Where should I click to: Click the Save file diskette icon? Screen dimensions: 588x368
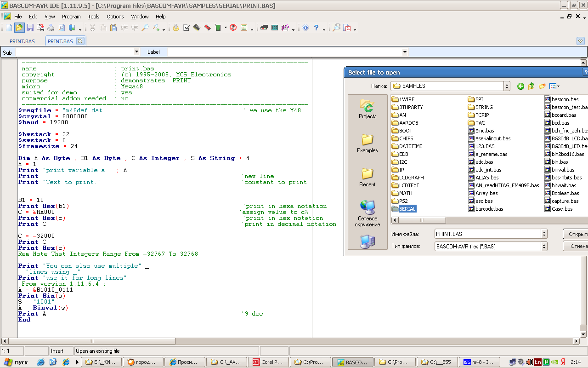click(x=30, y=28)
